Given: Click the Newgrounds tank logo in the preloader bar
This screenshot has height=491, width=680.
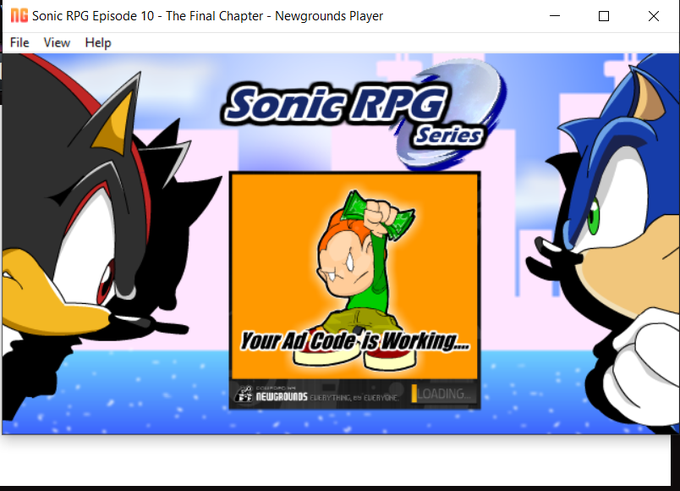Looking at the screenshot, I should click(244, 394).
